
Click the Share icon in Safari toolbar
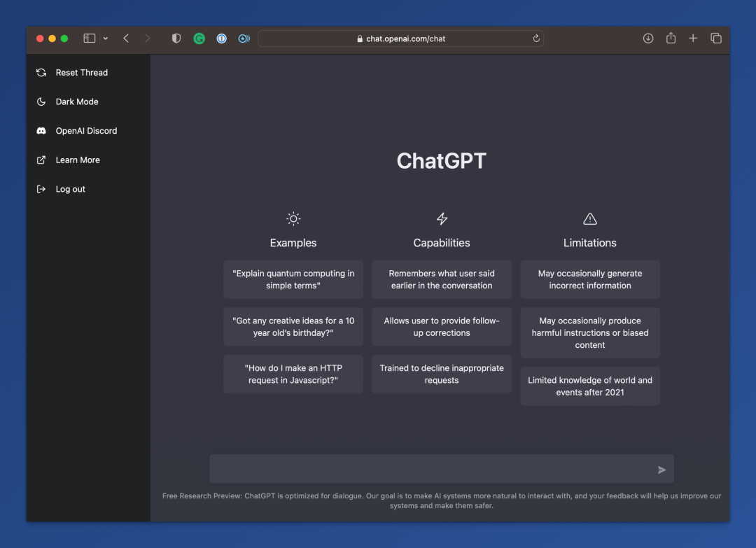[x=671, y=38]
